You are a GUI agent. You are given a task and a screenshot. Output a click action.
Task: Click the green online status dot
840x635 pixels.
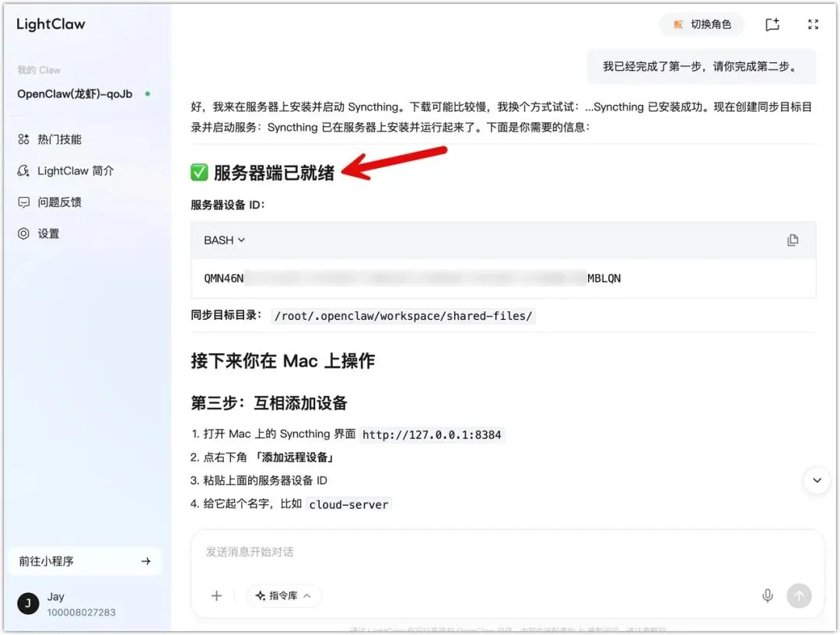[147, 94]
